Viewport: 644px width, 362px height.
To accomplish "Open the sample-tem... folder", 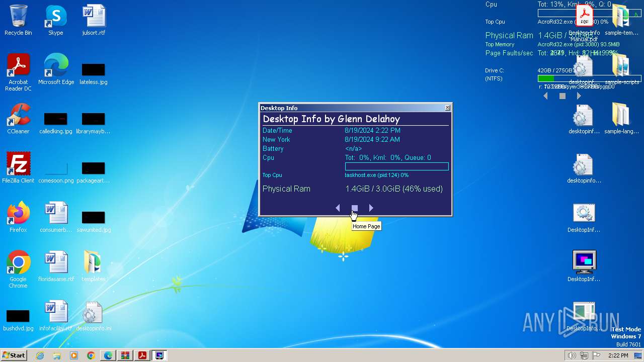I will [621, 21].
